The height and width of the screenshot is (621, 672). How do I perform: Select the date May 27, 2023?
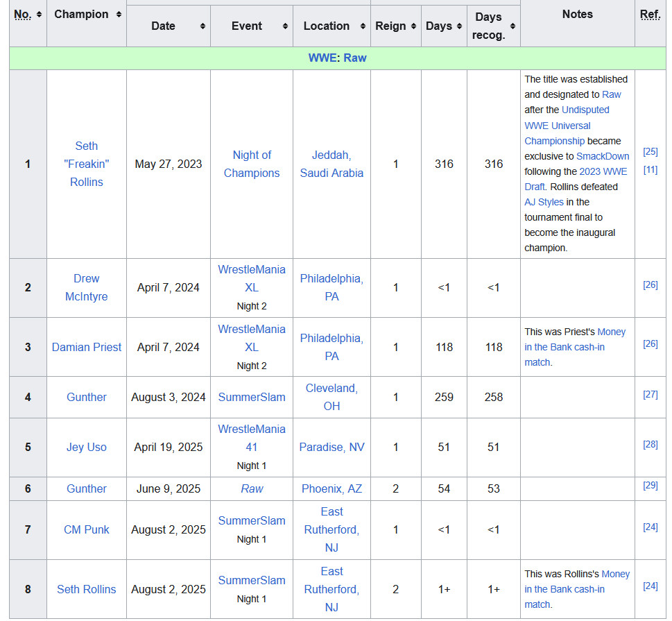(x=169, y=164)
